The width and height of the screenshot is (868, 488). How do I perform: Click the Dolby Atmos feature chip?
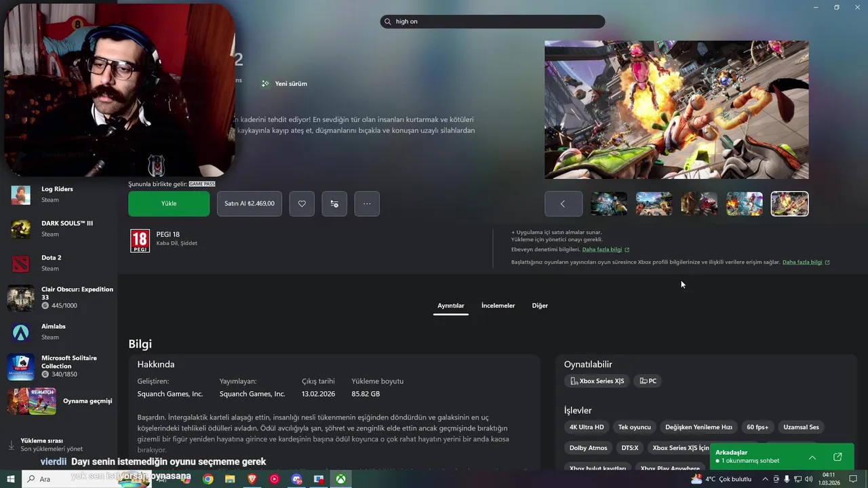click(x=588, y=448)
